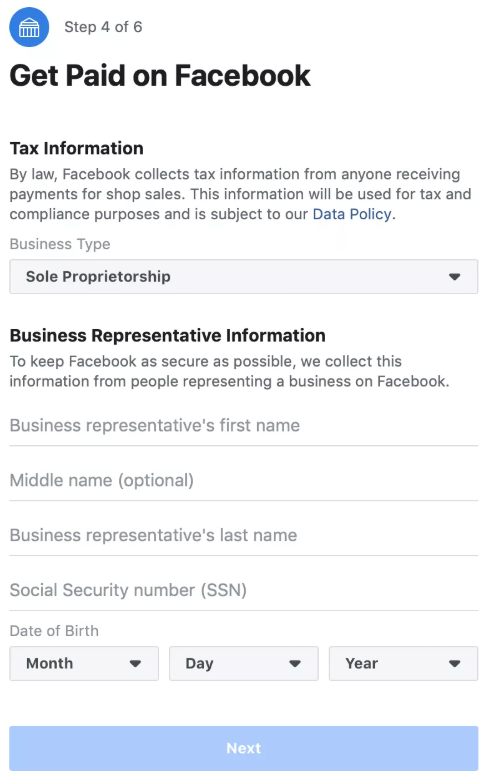Click the Tax Information section heading
The height and width of the screenshot is (772, 480).
click(x=76, y=148)
